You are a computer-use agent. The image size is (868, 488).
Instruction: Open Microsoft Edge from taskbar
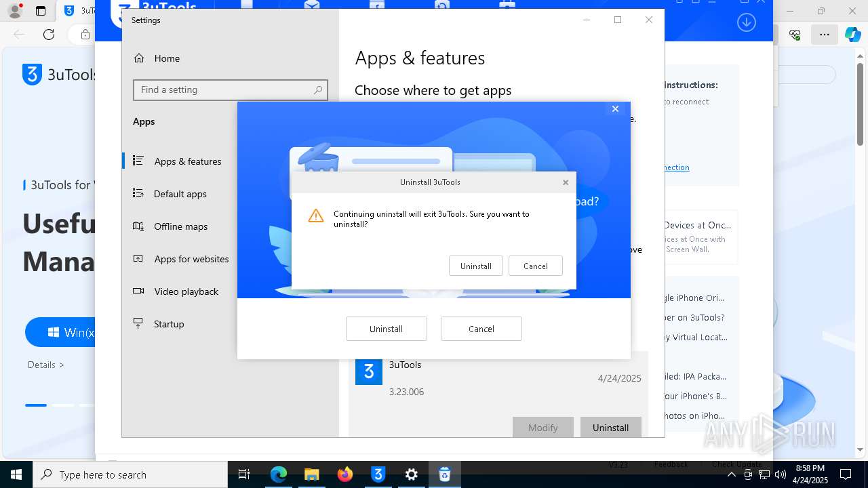[x=279, y=474]
